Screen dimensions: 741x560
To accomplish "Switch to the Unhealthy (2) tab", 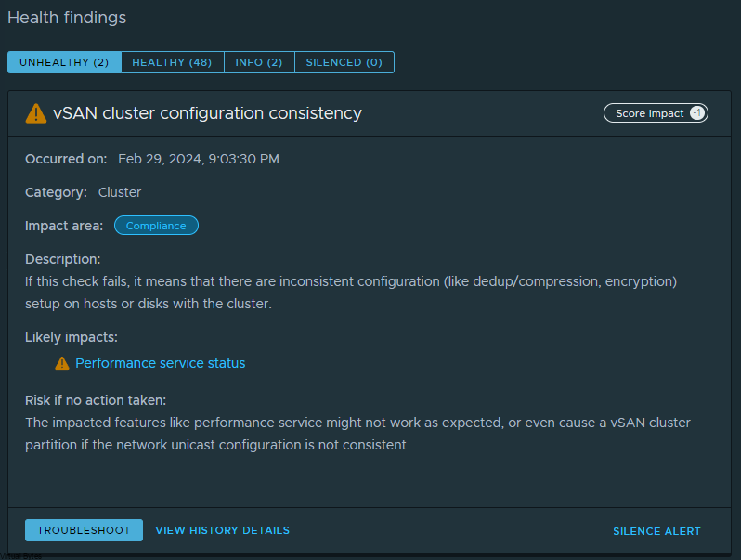I will tap(64, 62).
